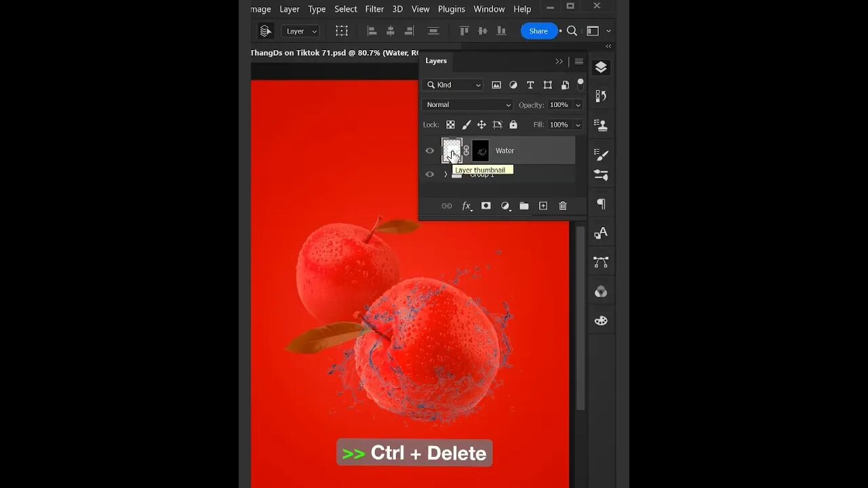
Task: Lock image pixels brush icon
Action: point(467,125)
